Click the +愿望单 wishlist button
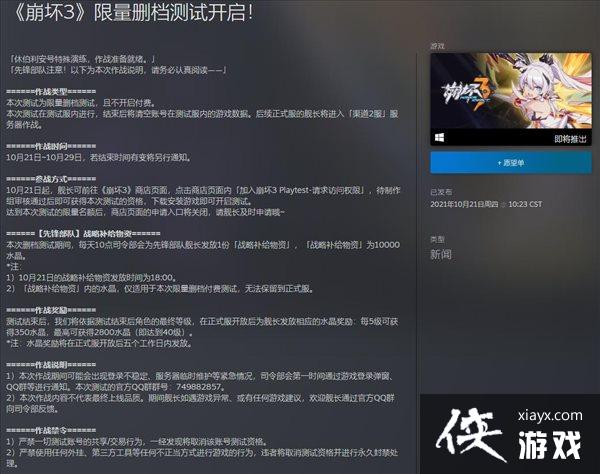 click(x=511, y=163)
